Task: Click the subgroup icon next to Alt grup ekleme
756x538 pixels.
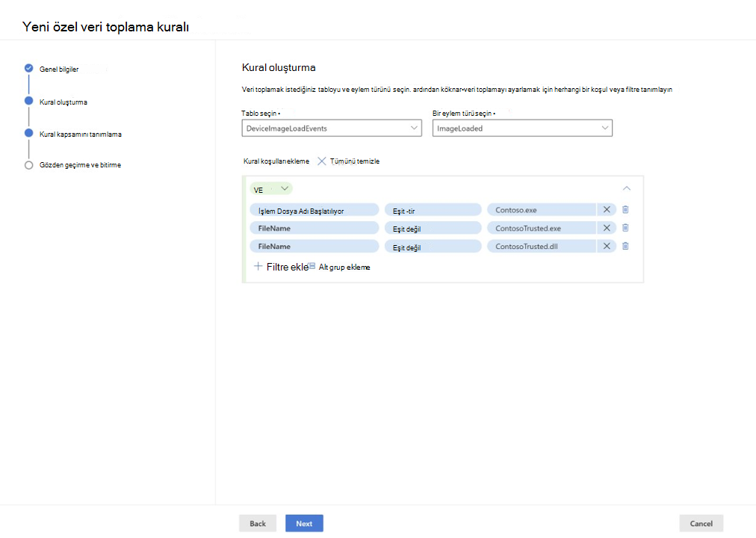Action: click(x=312, y=265)
